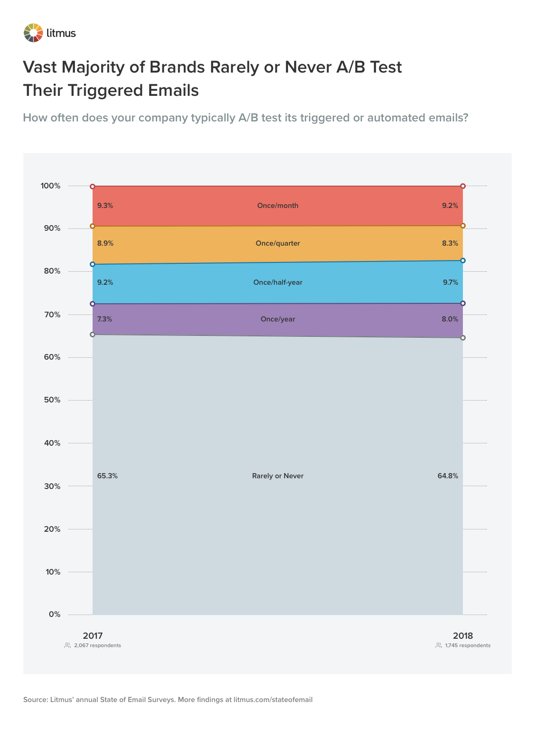Screen dimensions: 535x756
Task: Click the Litmus color wheel logo
Action: (33, 33)
